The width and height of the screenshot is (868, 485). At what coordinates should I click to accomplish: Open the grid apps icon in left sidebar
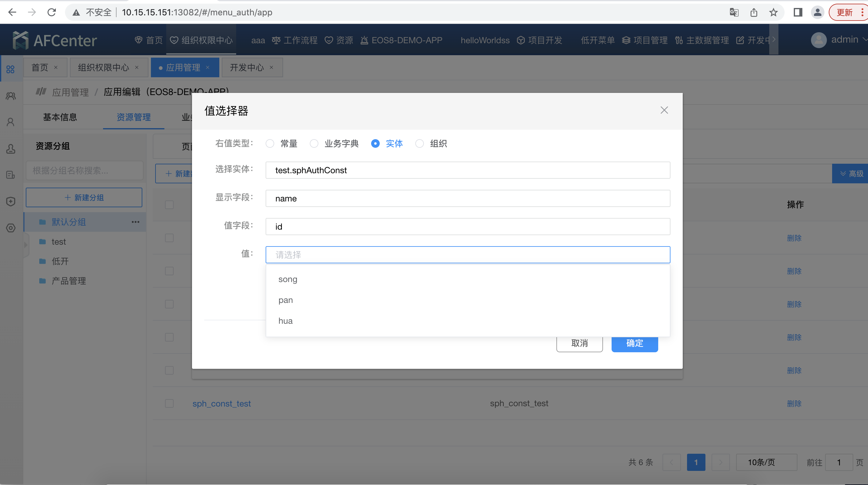point(10,69)
